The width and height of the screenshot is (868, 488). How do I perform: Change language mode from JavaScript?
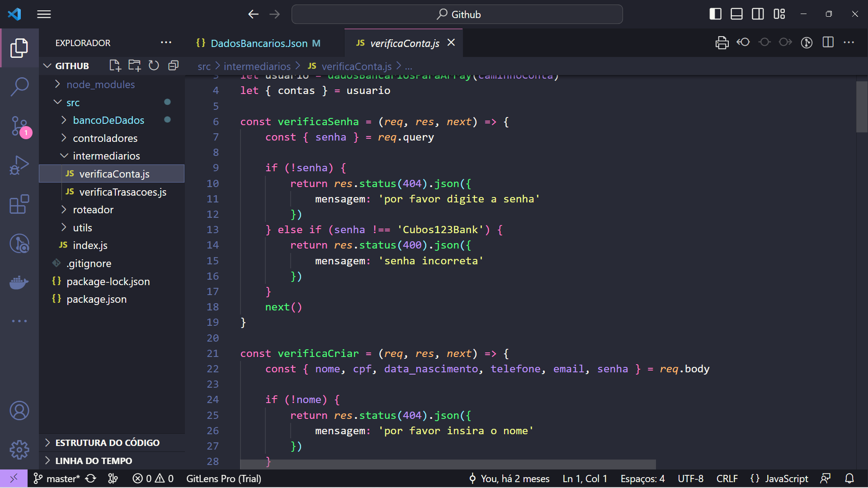pyautogui.click(x=786, y=479)
